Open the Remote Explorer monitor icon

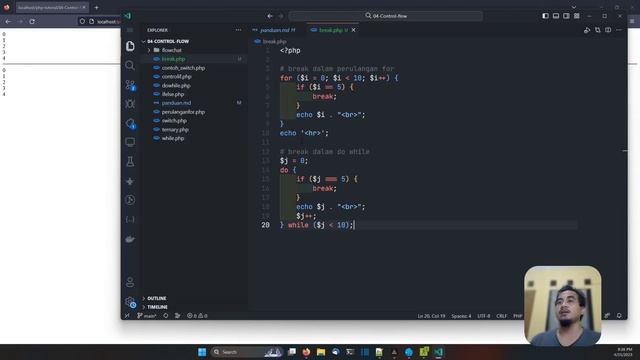[130, 142]
